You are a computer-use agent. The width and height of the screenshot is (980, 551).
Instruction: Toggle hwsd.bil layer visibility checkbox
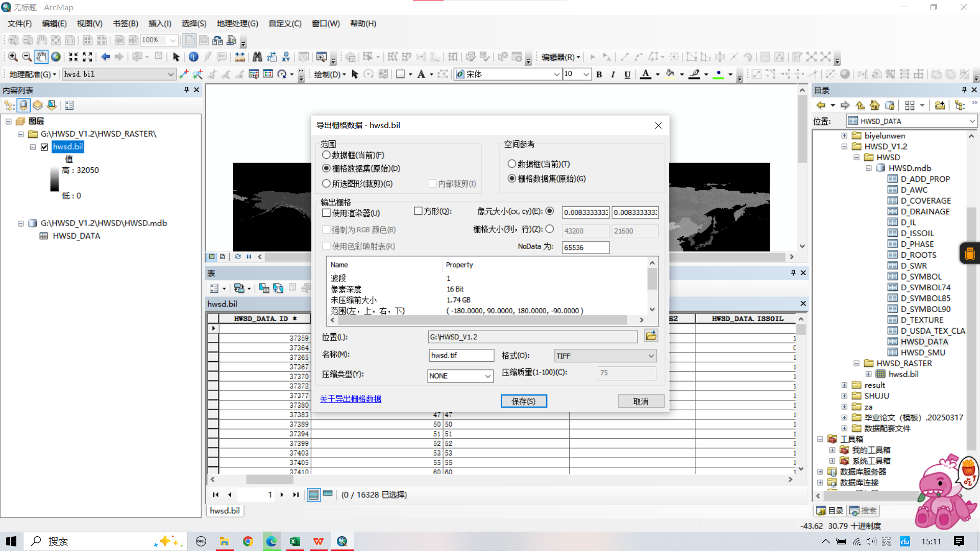pos(44,147)
